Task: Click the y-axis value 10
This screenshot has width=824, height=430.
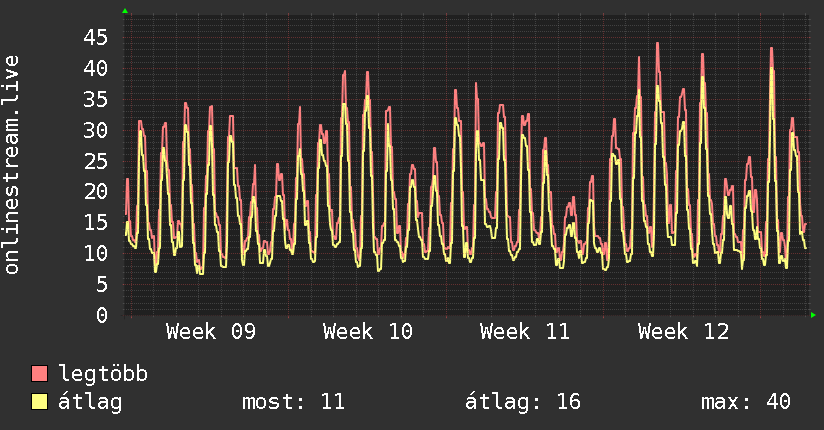Action: point(96,254)
